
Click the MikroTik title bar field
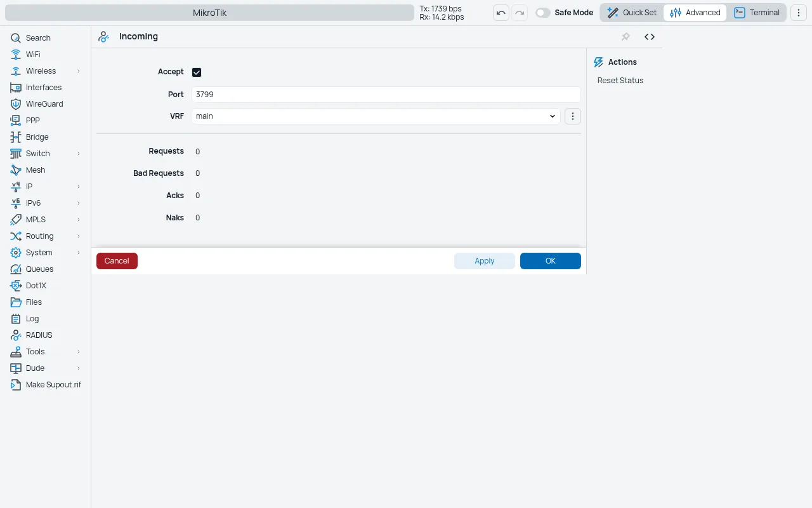click(x=209, y=13)
